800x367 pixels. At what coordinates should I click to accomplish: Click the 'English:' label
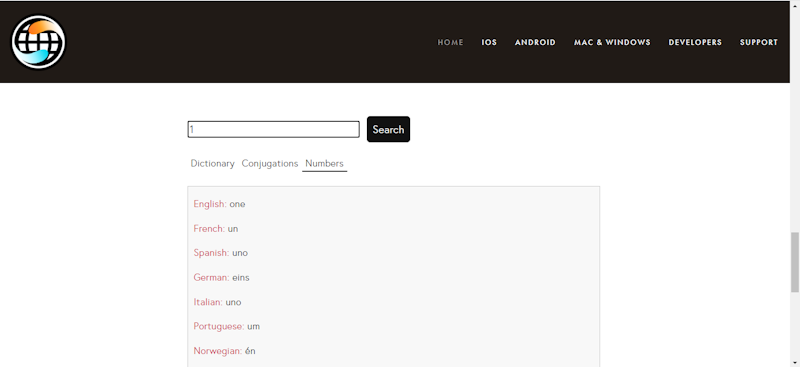(210, 204)
